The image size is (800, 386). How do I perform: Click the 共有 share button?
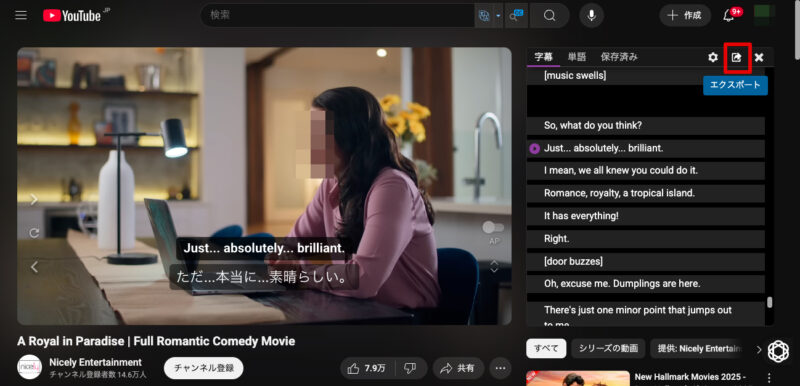pyautogui.click(x=458, y=368)
